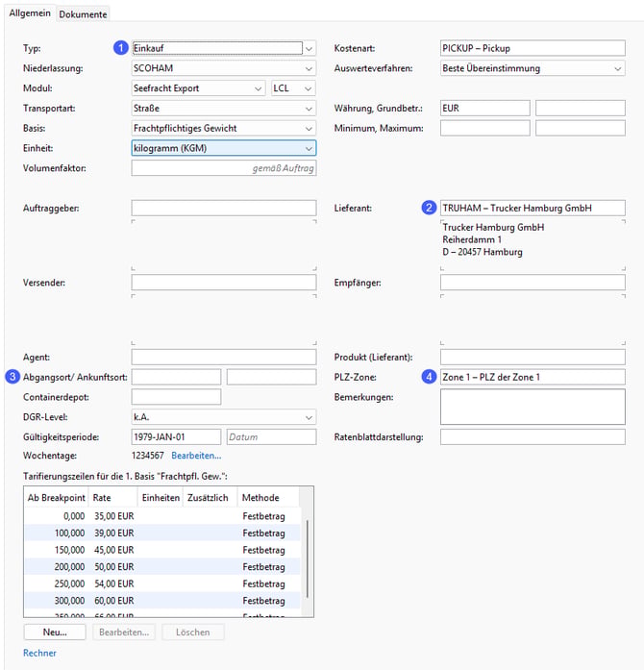
Task: Click the PLZ-Zone field Zone 1
Action: (533, 378)
